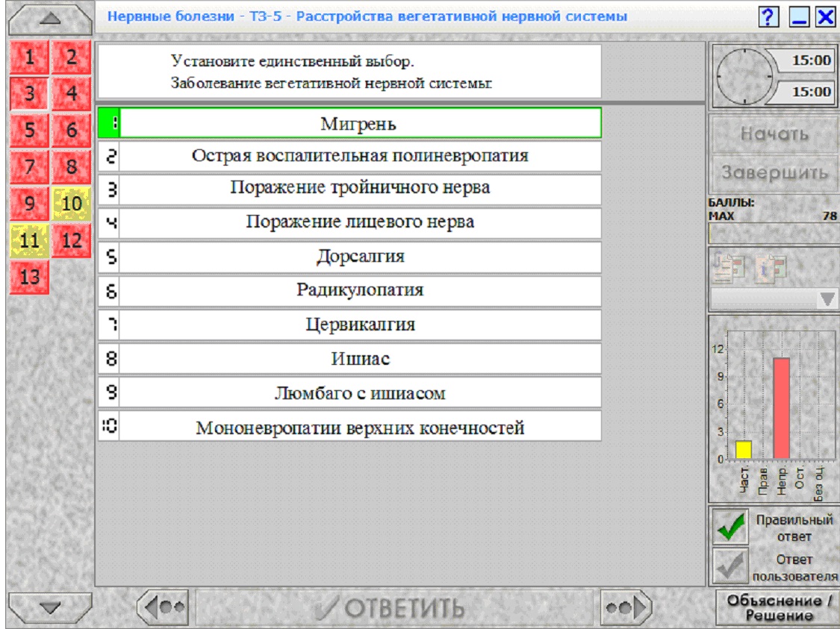This screenshot has width=840, height=629.
Task: Select answer Дорсалгия
Action: coord(350,257)
